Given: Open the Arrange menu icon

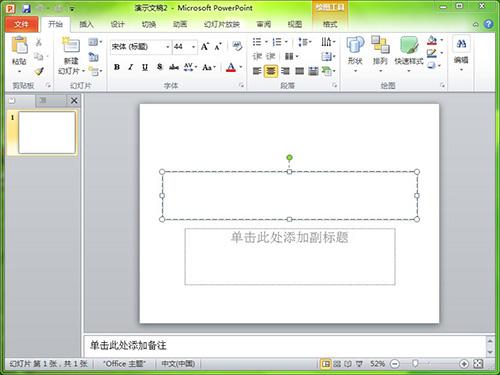Looking at the screenshot, I should (x=380, y=45).
